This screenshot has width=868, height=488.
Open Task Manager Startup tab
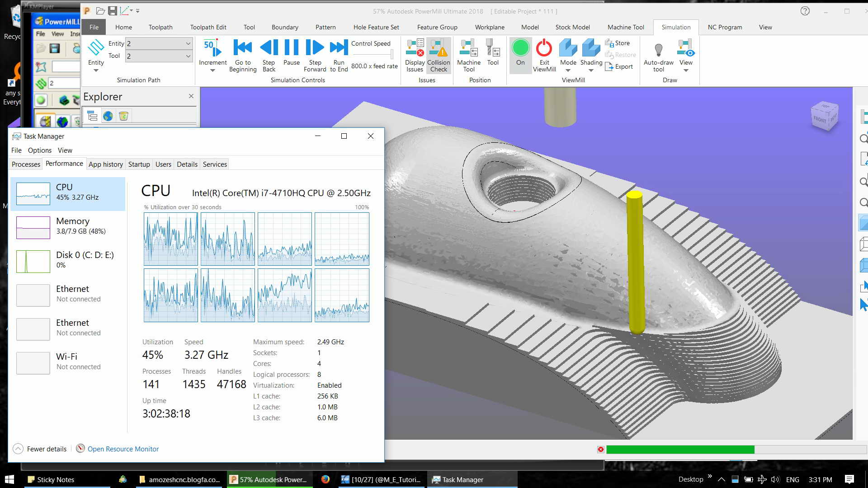(139, 164)
